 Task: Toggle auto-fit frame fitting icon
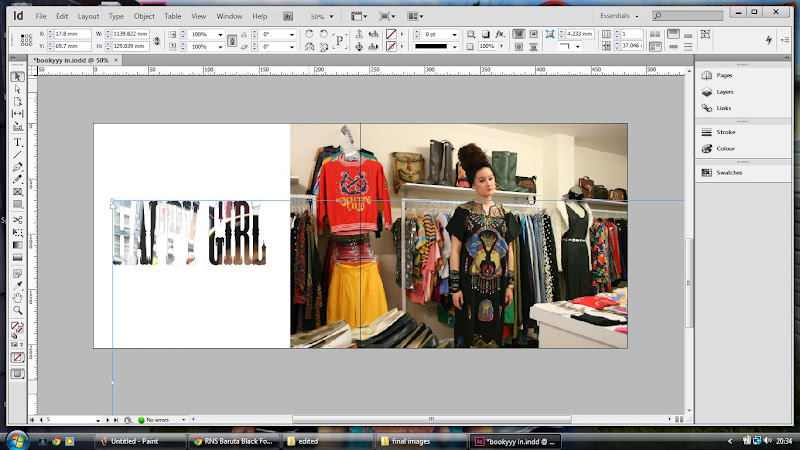pos(705,34)
